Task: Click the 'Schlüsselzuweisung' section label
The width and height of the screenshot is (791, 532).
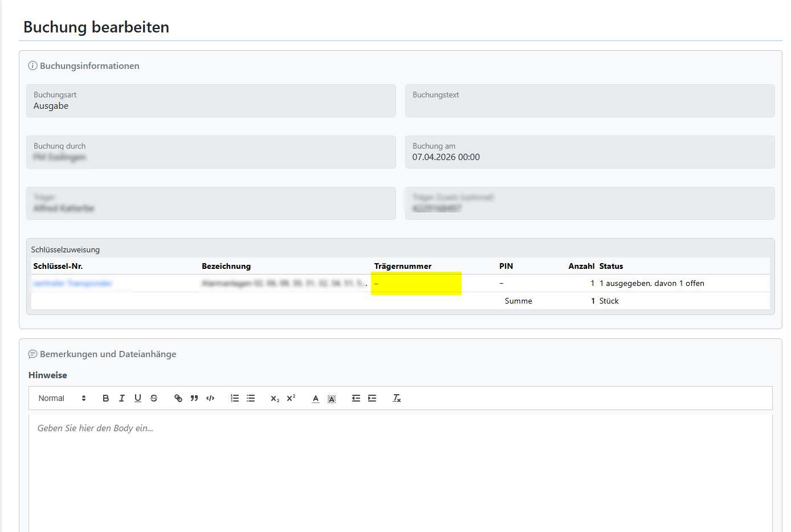Action: pyautogui.click(x=66, y=249)
